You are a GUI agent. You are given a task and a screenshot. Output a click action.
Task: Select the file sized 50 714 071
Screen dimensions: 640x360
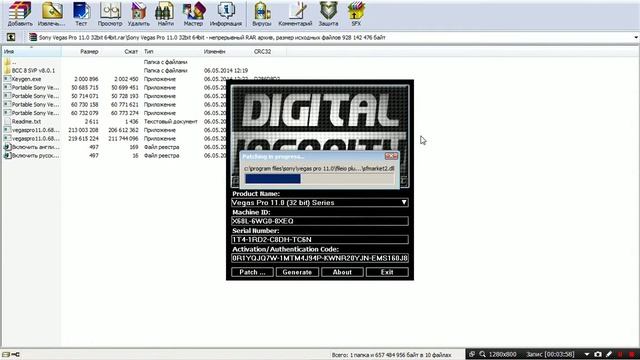click(x=32, y=96)
